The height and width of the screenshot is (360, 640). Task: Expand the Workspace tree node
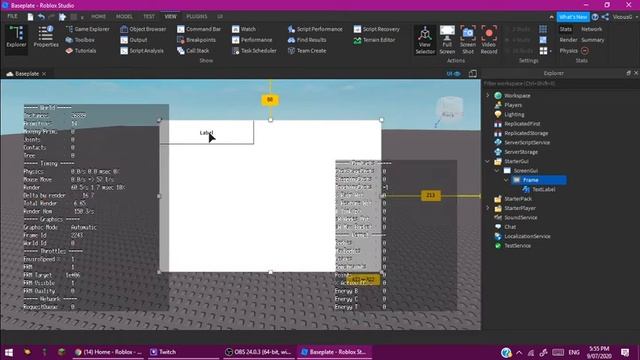[487, 96]
